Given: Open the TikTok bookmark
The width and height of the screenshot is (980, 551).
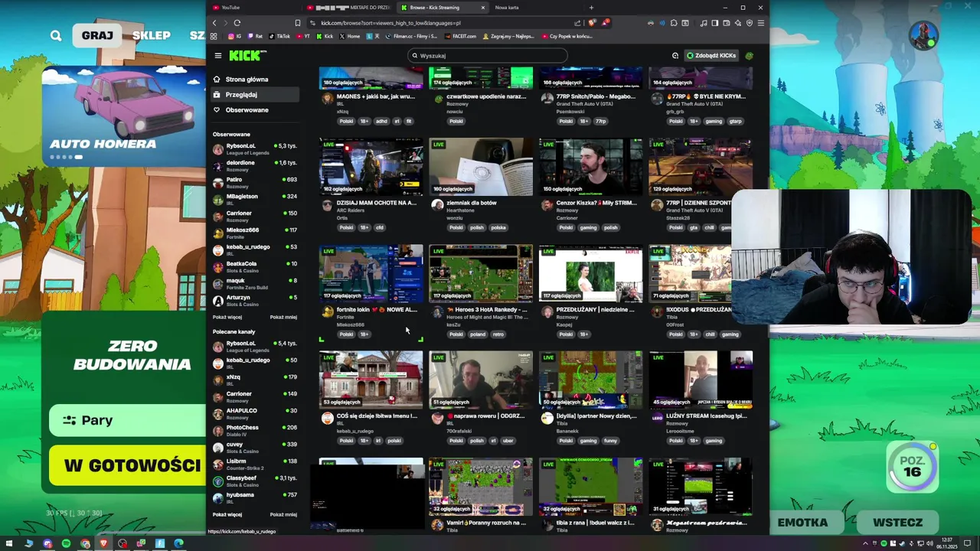Looking at the screenshot, I should click(x=279, y=36).
